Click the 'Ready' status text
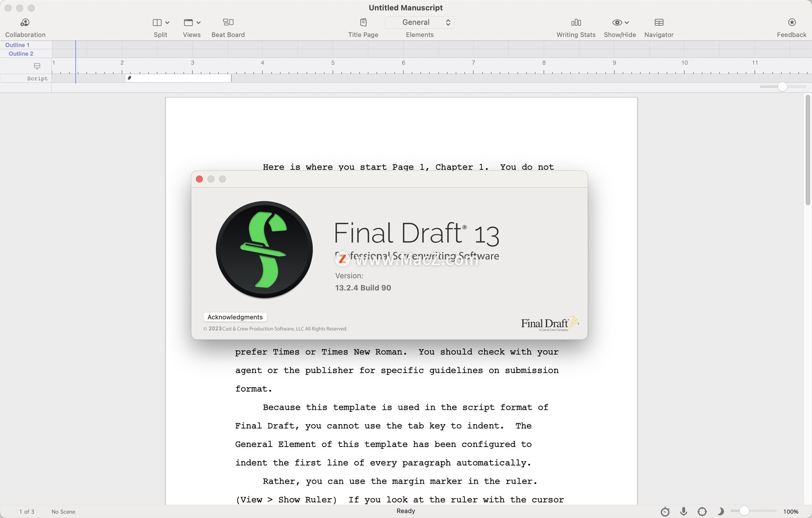This screenshot has height=518, width=812. pyautogui.click(x=406, y=511)
